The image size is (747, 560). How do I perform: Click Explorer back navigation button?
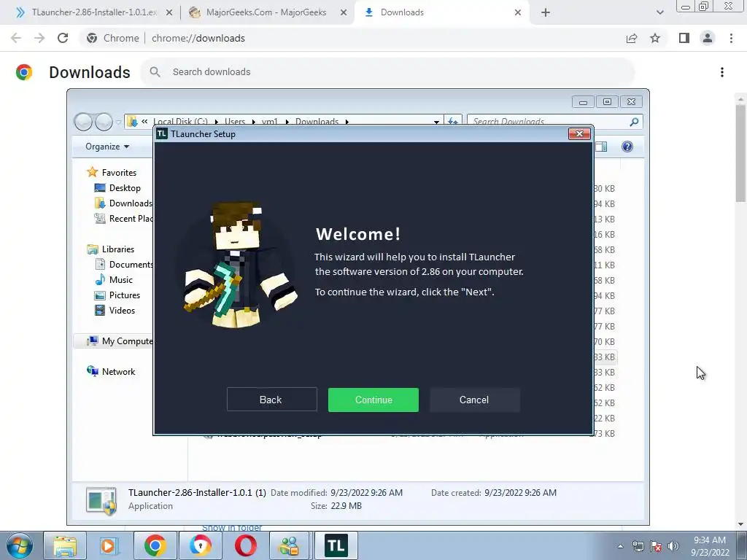click(83, 122)
